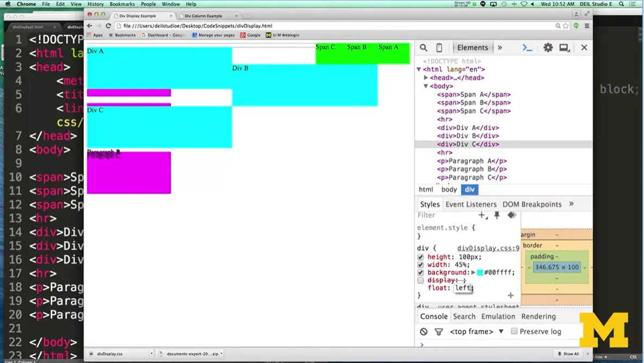
Task: Show the console drawer using the prompt icon
Action: [527, 48]
